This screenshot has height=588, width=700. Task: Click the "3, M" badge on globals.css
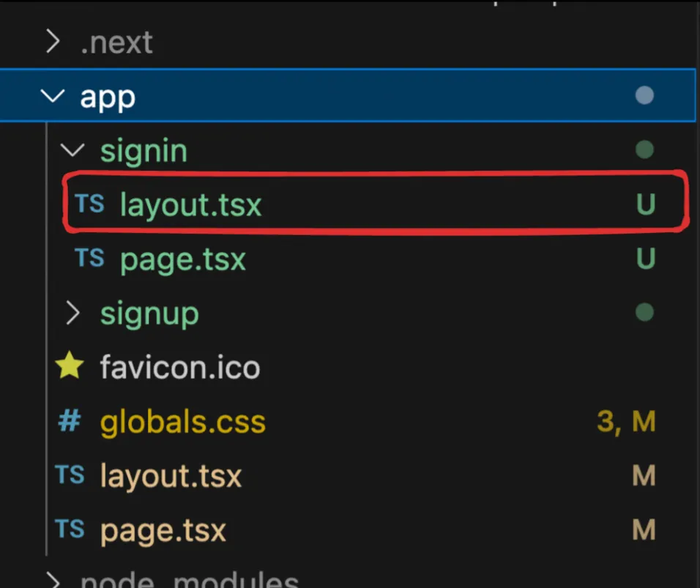coord(626,422)
